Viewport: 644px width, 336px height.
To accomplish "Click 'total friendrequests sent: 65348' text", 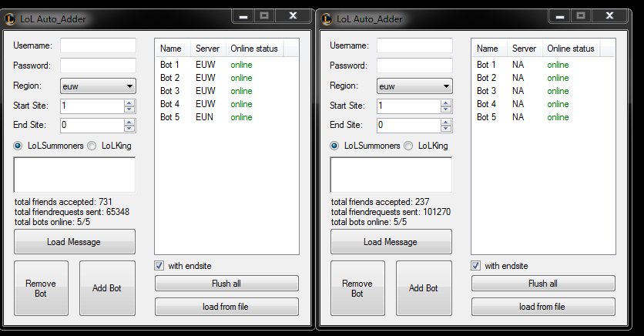I will pyautogui.click(x=72, y=212).
